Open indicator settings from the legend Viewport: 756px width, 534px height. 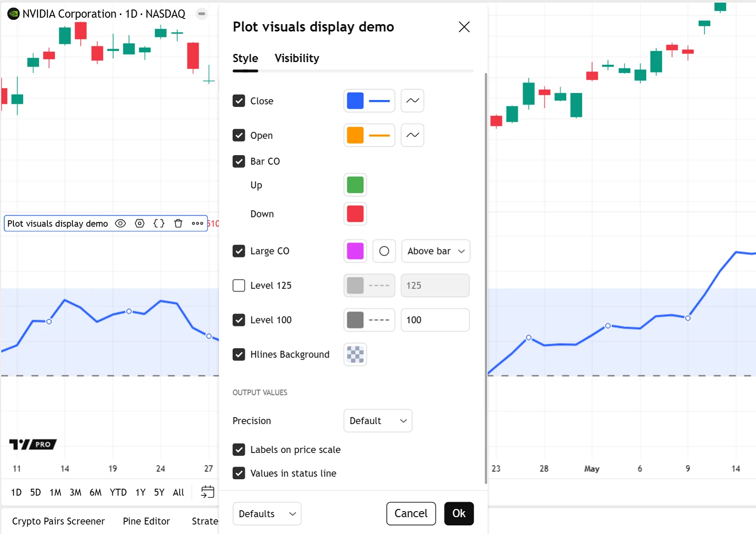pyautogui.click(x=140, y=223)
